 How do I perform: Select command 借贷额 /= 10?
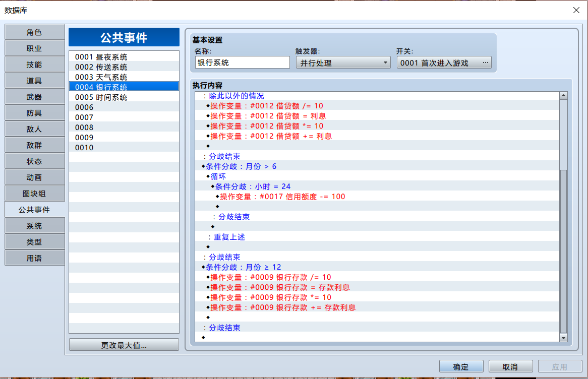(377, 106)
